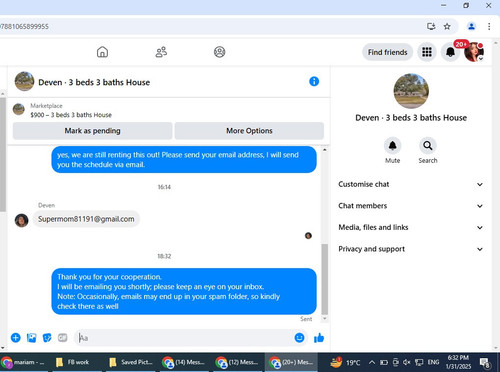Viewport: 500px width, 372px height.
Task: Open the Groups icon in top navigation
Action: tap(219, 52)
